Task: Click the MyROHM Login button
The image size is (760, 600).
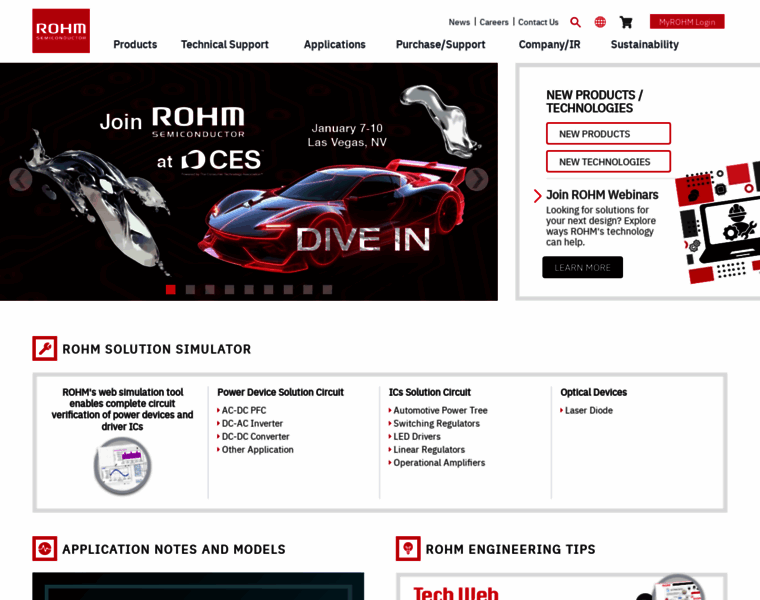Action: click(x=687, y=22)
